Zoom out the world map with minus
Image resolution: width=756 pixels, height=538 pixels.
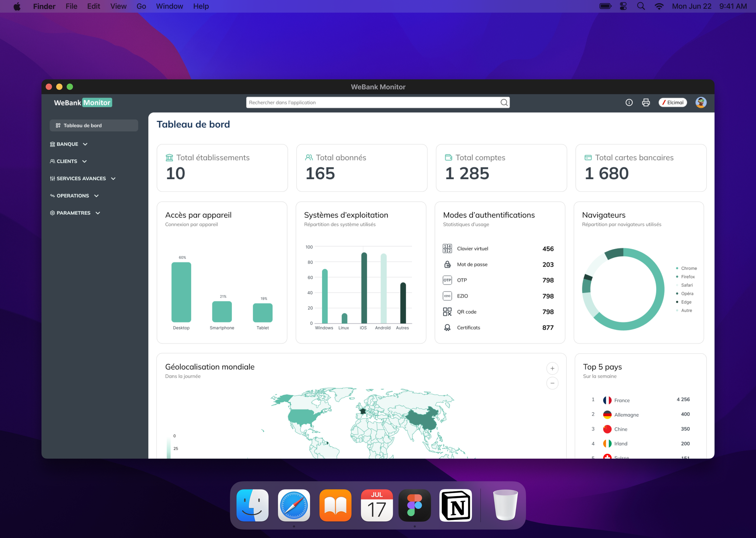552,383
